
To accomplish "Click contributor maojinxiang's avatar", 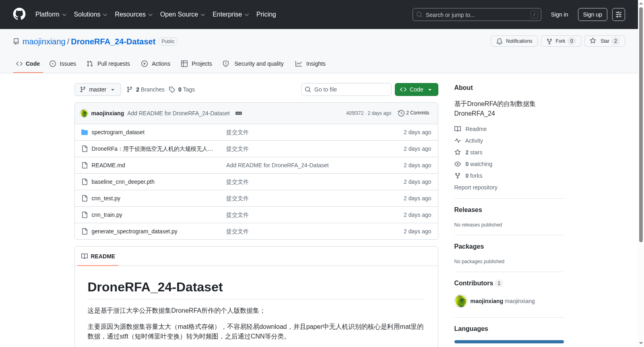I will coord(461,301).
